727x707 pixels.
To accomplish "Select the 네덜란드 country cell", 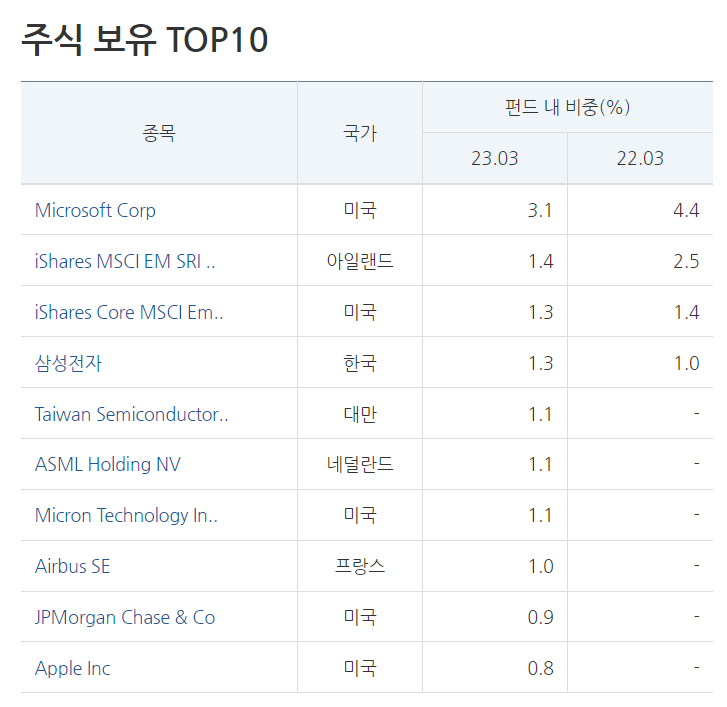I will click(360, 465).
